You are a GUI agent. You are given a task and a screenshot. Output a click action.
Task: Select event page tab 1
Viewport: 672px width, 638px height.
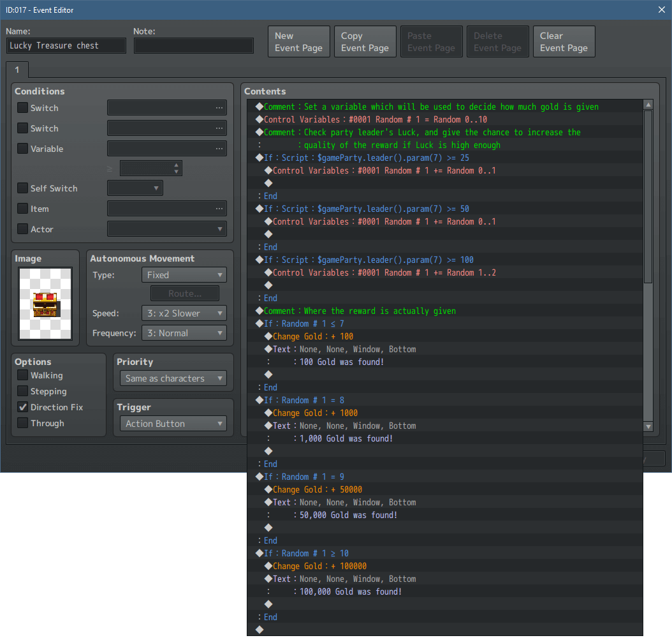(x=17, y=70)
